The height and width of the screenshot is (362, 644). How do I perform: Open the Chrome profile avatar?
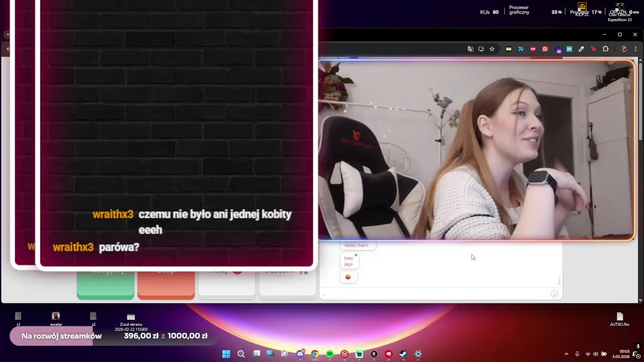[x=624, y=49]
